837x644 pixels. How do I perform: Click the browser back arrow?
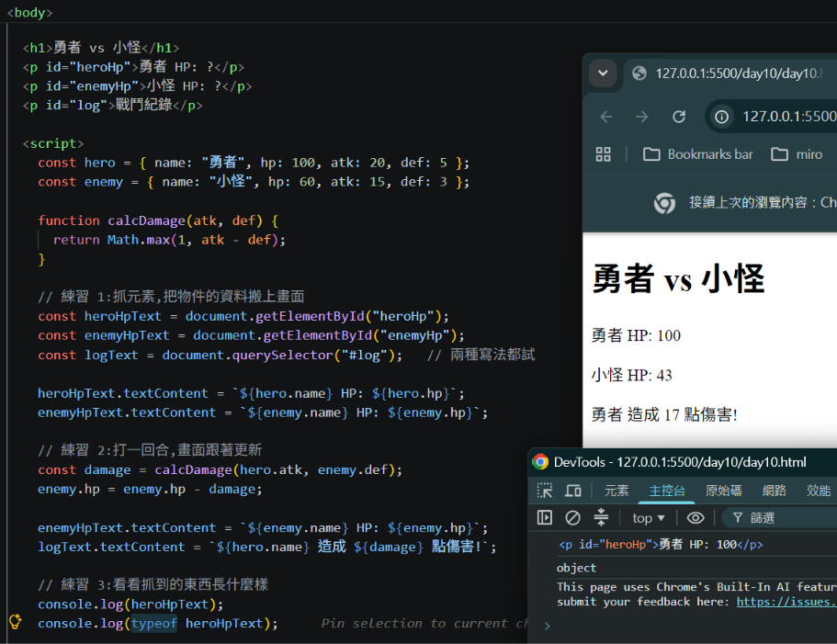(x=606, y=117)
